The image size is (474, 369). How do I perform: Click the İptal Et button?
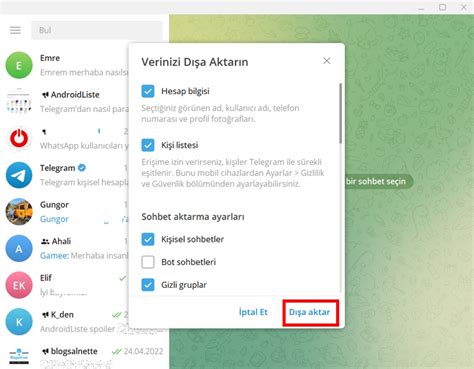click(253, 312)
